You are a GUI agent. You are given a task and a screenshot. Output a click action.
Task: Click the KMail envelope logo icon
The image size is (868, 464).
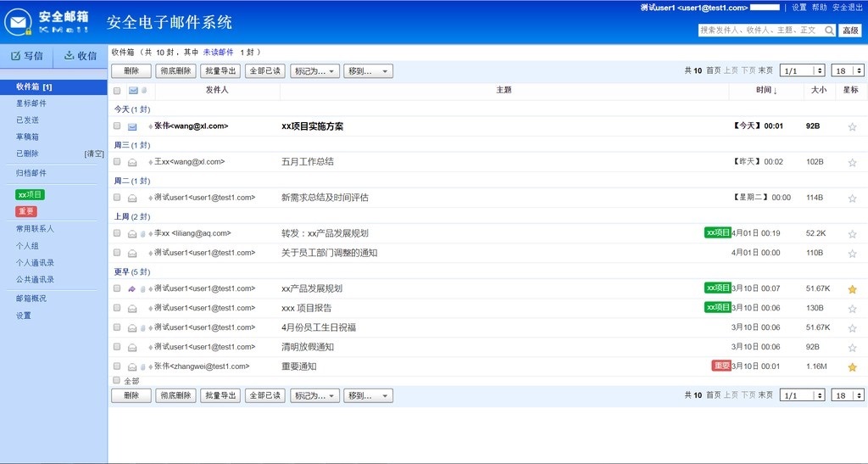tap(18, 23)
